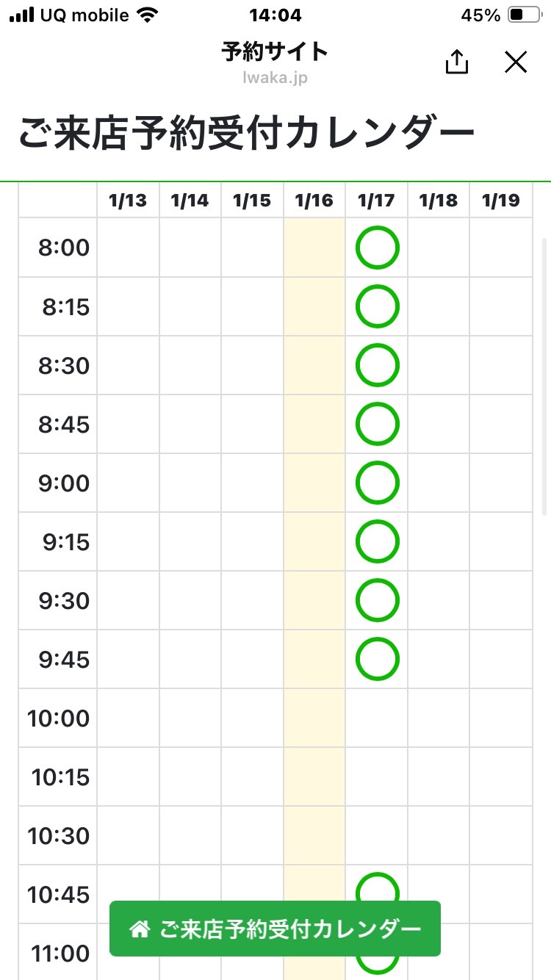Pick the 8:45 circle on 1/17
This screenshot has height=980, width=551.
378,424
